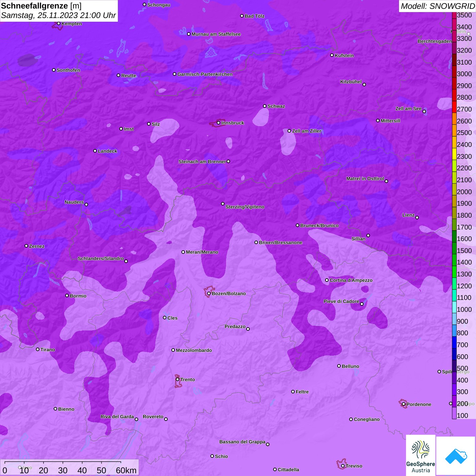Viewport: 476px width, 476px height.
Task: Click the 3500 m legend swatch
Action: [x=454, y=15]
